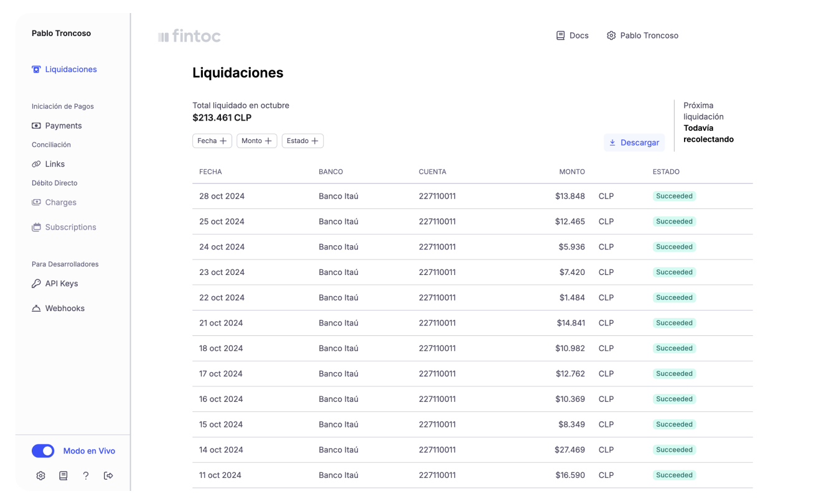Open the Docs link in the header
Image resolution: width=829 pixels, height=504 pixels.
573,35
